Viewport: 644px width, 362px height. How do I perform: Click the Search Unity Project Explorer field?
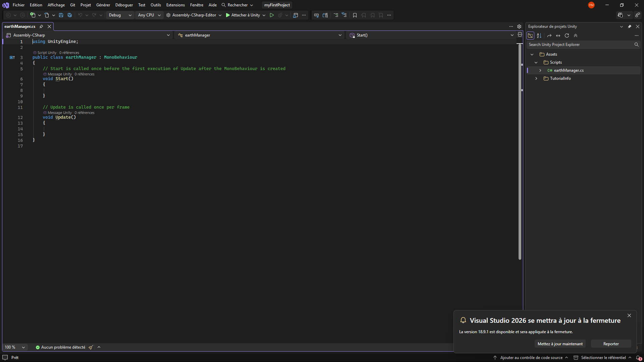580,45
